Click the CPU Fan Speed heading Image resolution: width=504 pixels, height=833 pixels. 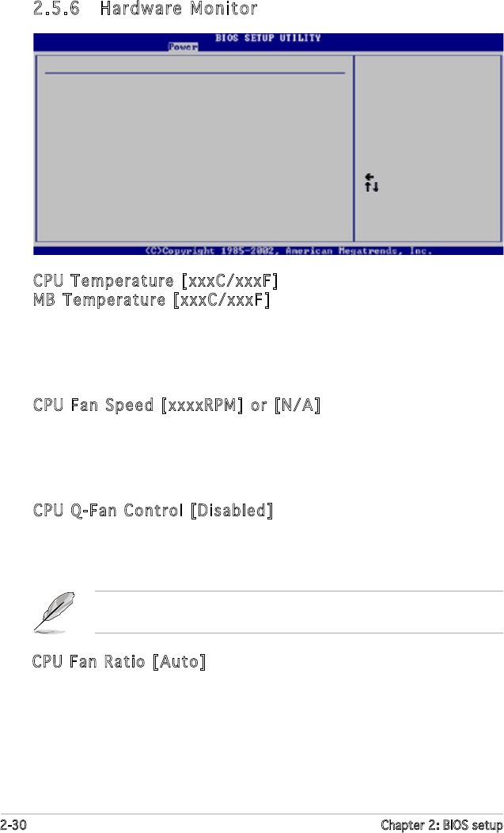coord(95,405)
